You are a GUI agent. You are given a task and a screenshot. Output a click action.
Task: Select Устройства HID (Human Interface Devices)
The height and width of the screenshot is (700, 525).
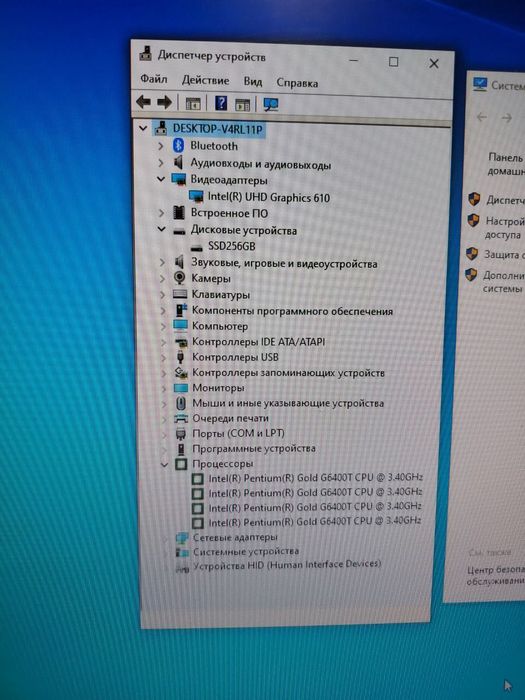287,565
